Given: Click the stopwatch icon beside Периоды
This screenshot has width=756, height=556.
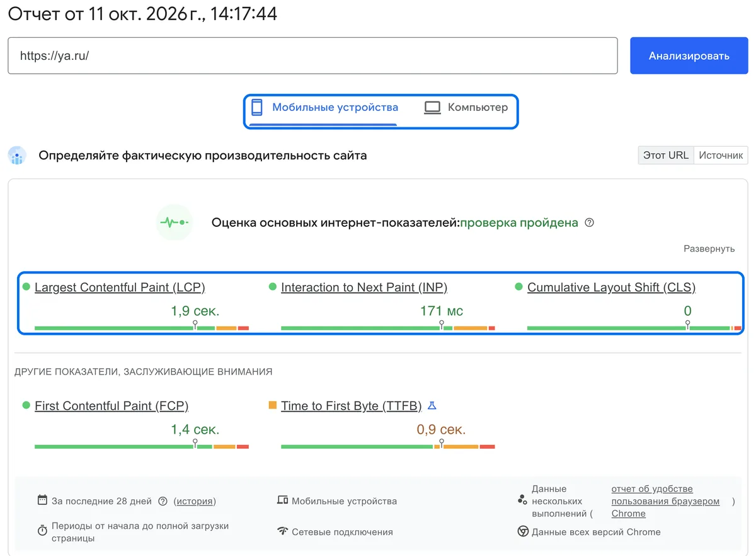Looking at the screenshot, I should [x=42, y=531].
